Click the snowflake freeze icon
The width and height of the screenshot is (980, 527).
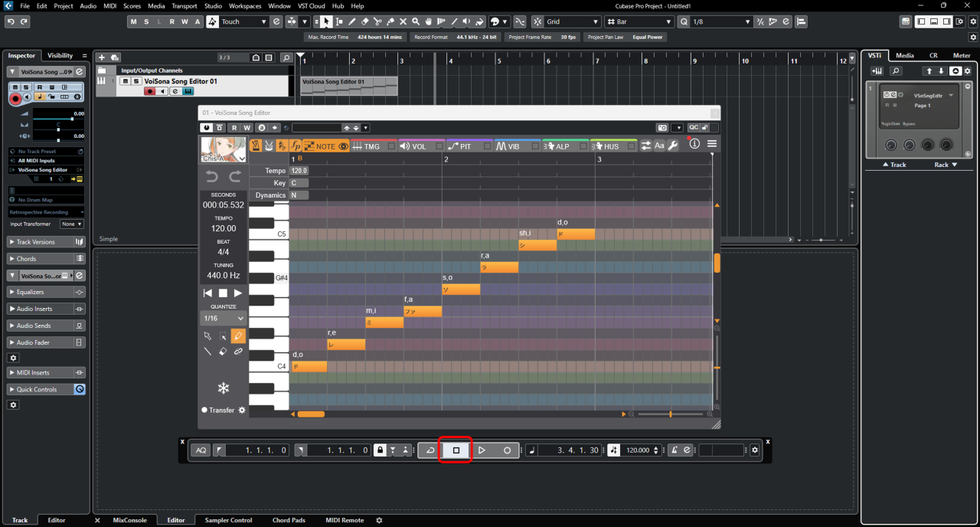223,388
